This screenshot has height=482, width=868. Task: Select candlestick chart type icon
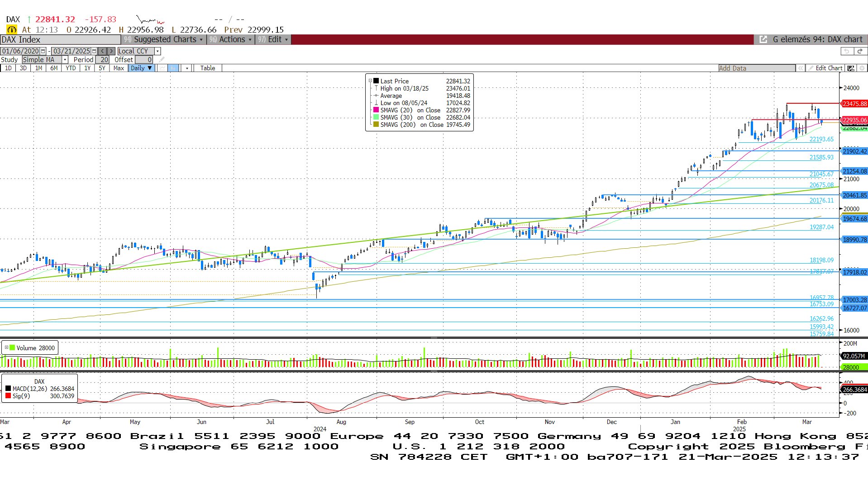(173, 68)
